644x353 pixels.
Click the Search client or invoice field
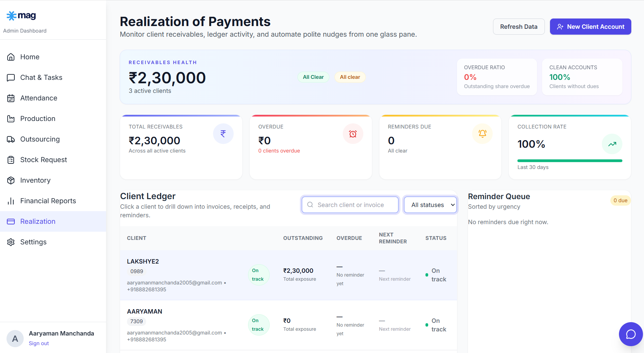(x=350, y=205)
